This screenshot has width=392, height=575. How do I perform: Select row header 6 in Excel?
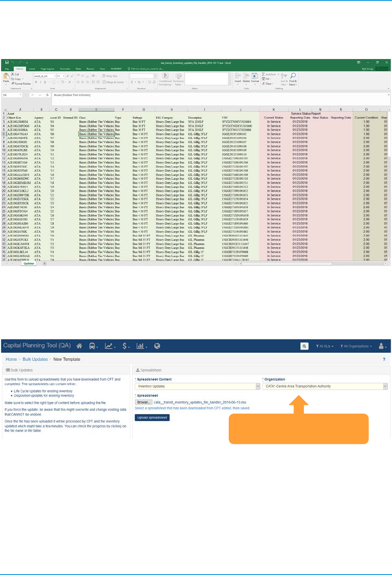[x=4, y=134]
